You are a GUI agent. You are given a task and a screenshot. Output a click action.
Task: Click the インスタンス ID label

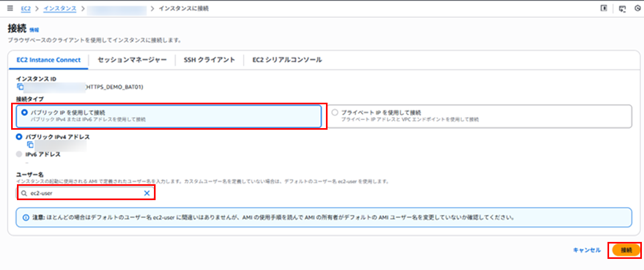(36, 78)
